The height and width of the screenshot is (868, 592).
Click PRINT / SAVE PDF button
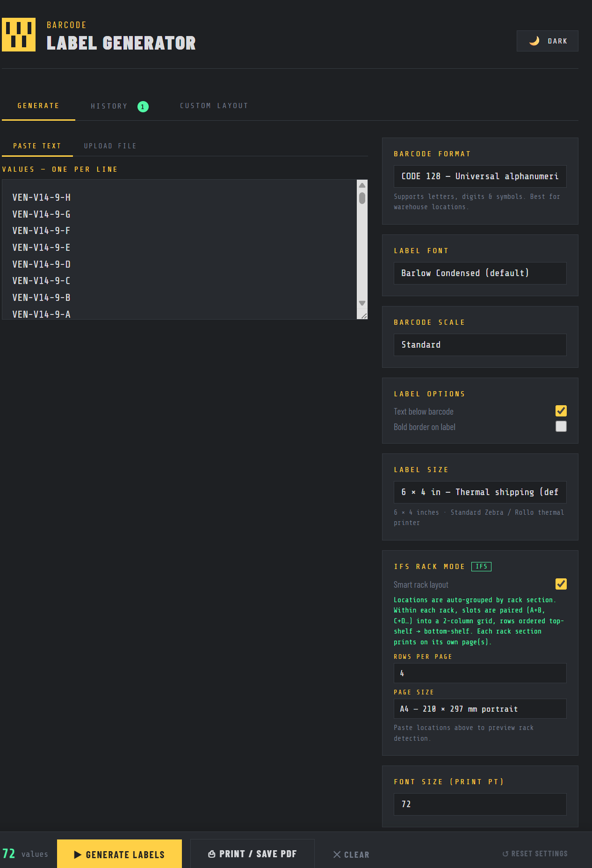[253, 854]
